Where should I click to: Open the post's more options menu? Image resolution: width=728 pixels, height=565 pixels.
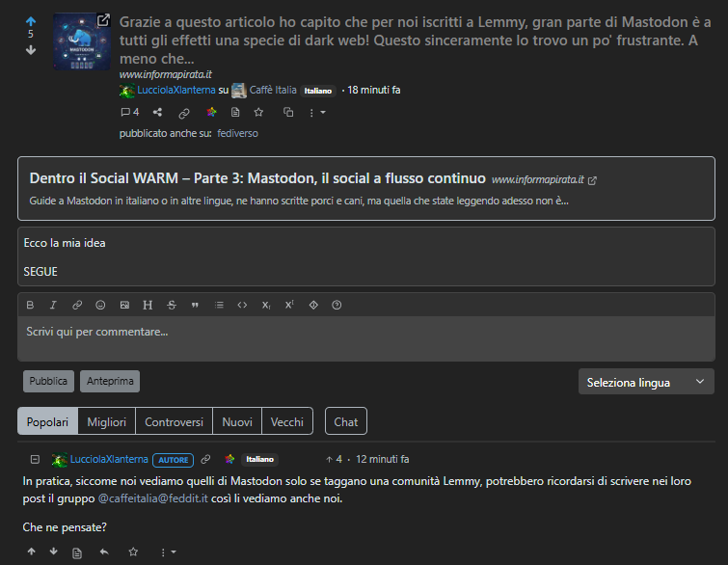tap(315, 113)
